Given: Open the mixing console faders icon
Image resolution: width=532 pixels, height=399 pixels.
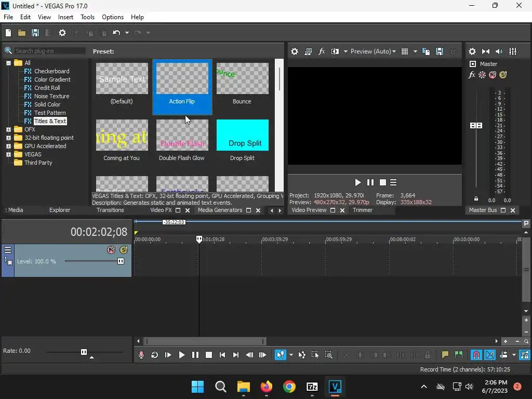Looking at the screenshot, I should click(513, 51).
